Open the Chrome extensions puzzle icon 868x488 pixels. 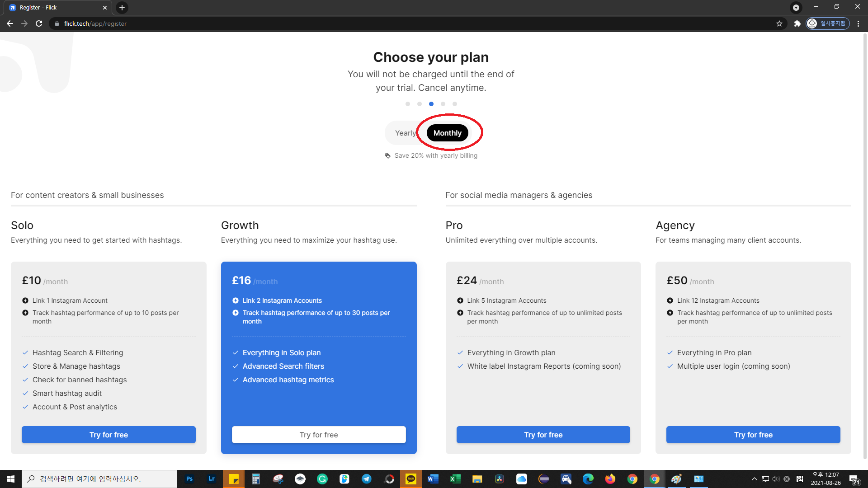pyautogui.click(x=797, y=23)
